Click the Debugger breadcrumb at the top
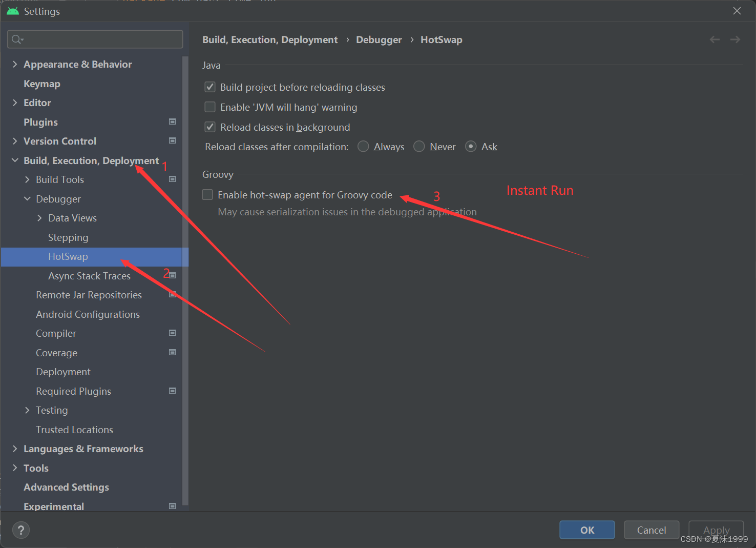The height and width of the screenshot is (548, 756). [379, 39]
